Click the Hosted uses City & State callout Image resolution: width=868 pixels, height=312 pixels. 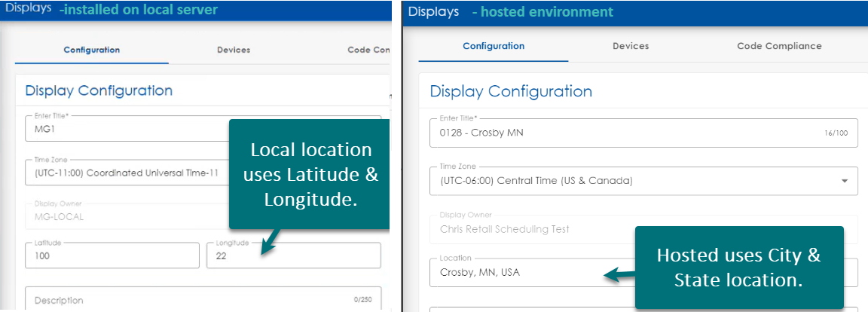(x=738, y=268)
